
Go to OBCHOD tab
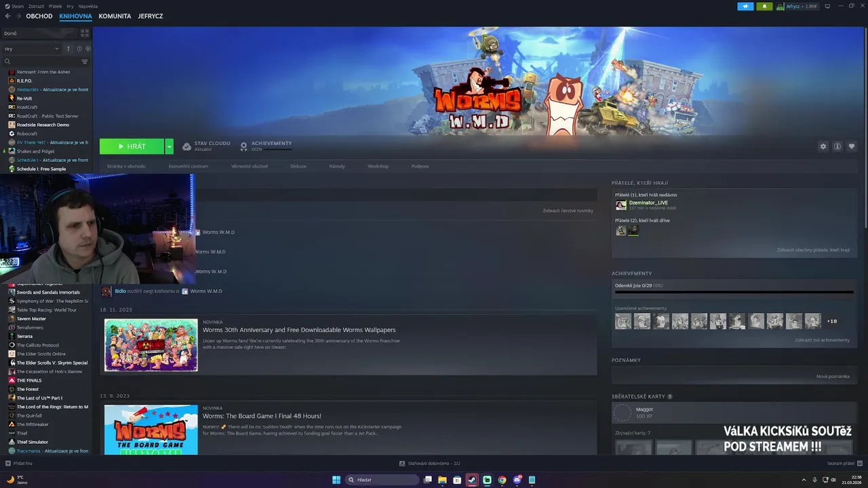[x=39, y=16]
